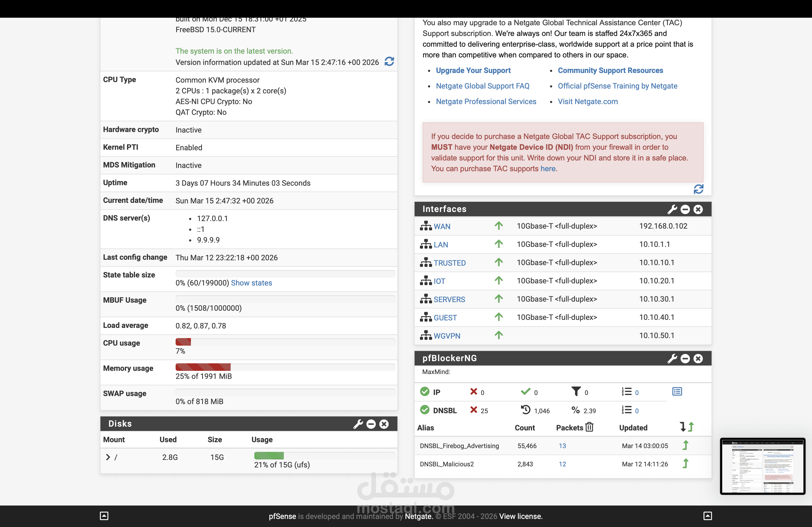
Task: Click Upgrade Your Support link
Action: point(473,71)
